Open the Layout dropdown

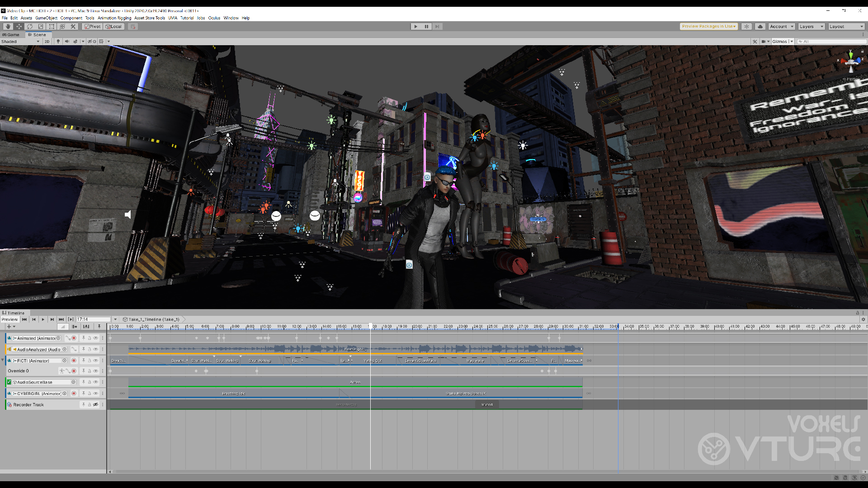point(846,27)
